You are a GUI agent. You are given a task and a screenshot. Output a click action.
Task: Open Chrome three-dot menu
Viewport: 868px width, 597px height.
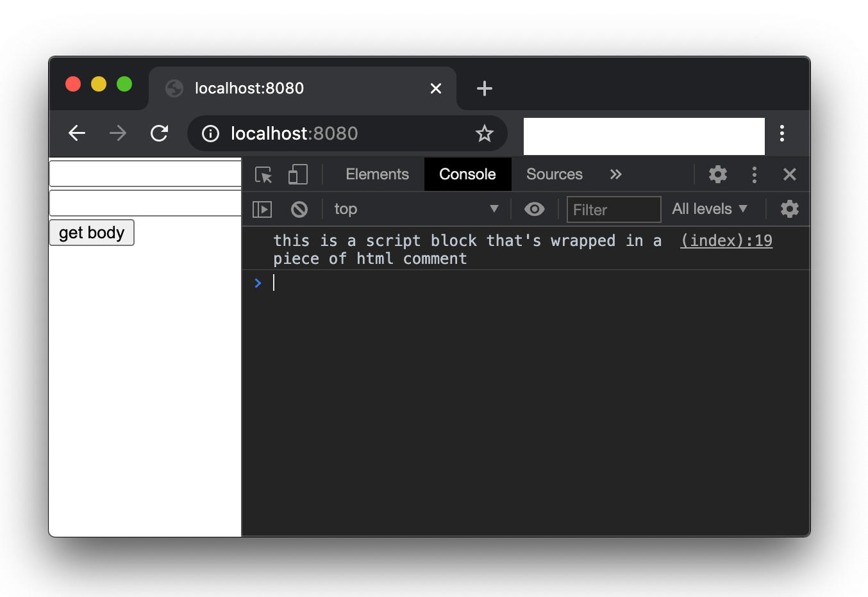(781, 133)
